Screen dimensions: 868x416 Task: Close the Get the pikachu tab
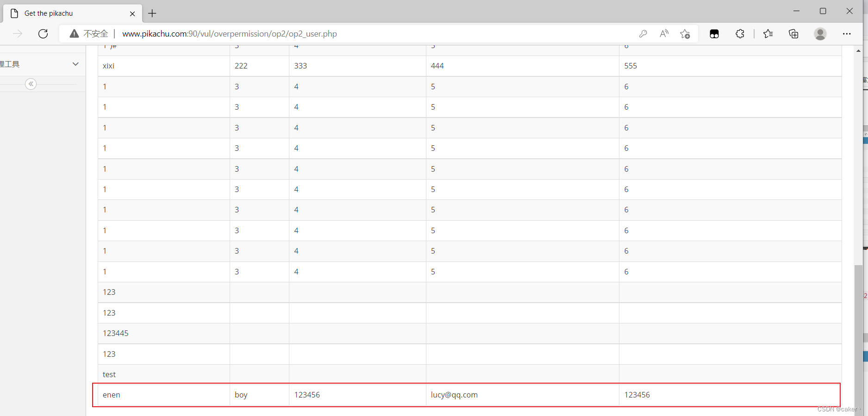point(132,14)
